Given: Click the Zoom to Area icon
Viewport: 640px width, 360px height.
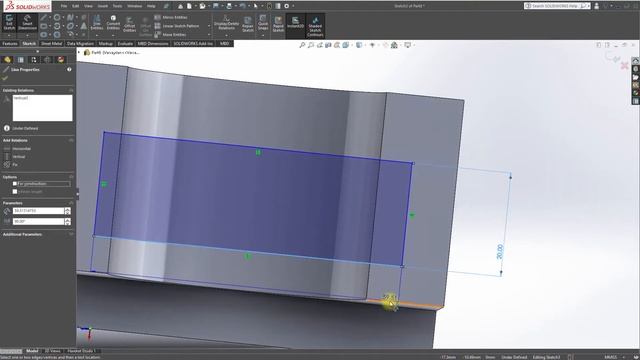Looking at the screenshot, I should [x=311, y=45].
